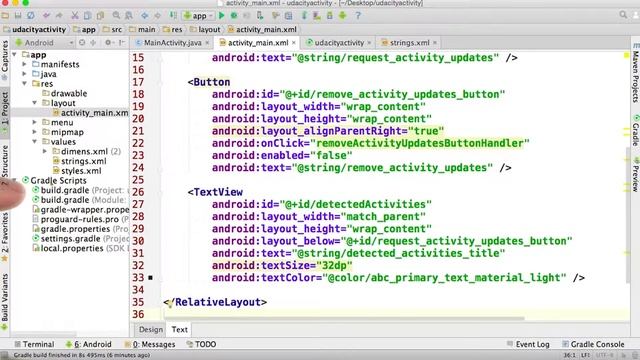
Task: Open the Terminal tool window
Action: pyautogui.click(x=34, y=344)
